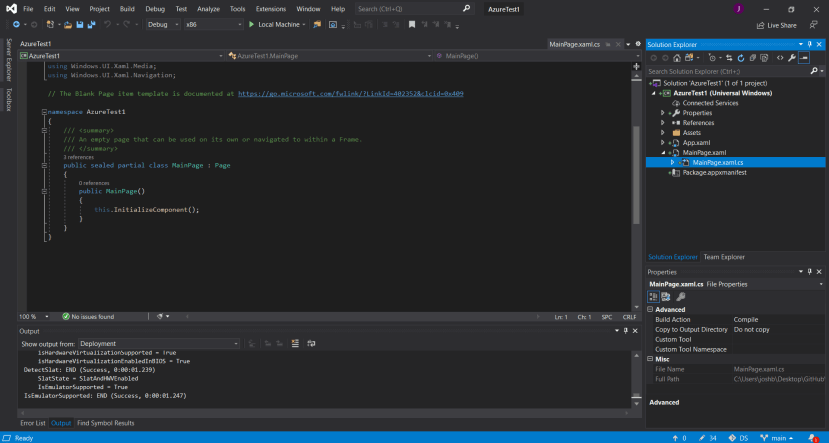Viewport: 829px width, 443px height.
Task: Click the Save All toolbar icon
Action: click(x=91, y=24)
